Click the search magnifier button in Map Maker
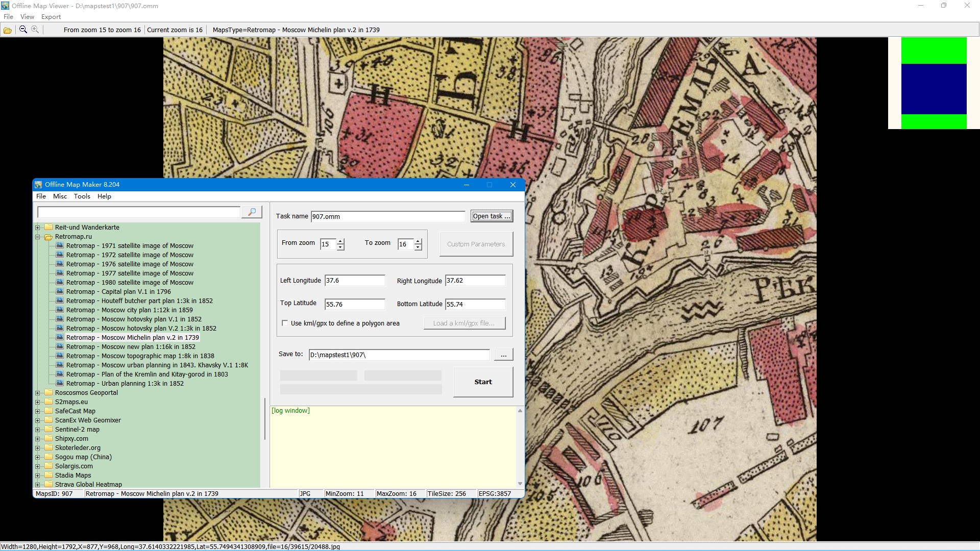 (252, 212)
